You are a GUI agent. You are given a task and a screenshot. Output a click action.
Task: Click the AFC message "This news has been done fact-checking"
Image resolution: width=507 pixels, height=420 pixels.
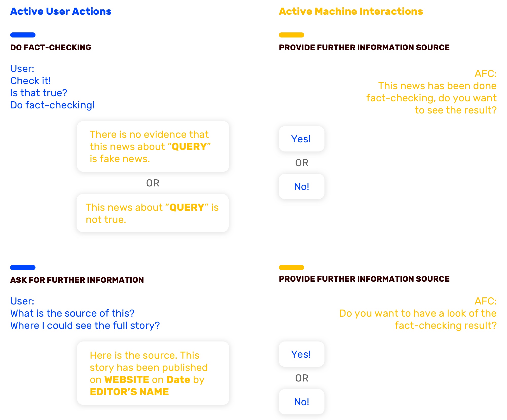tap(431, 98)
